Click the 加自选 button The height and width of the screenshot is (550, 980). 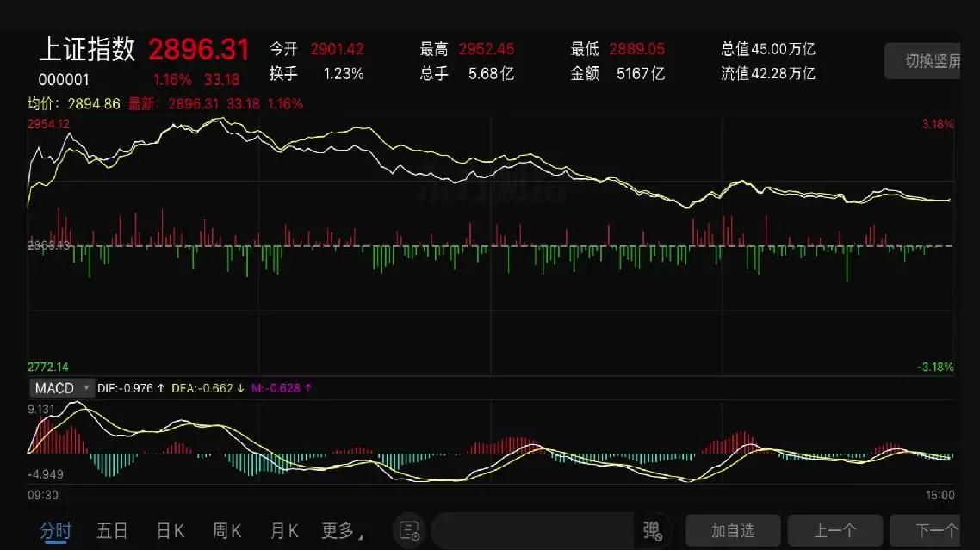(733, 530)
